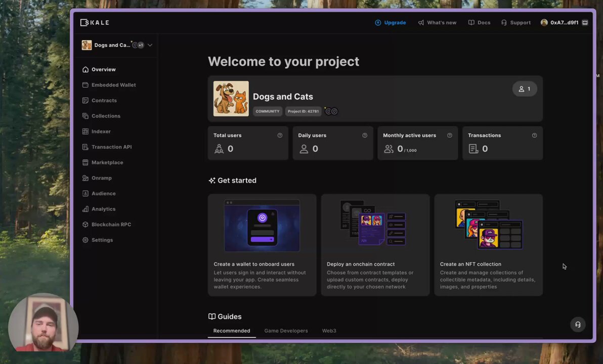Open Embedded Wallet in sidebar

click(x=109, y=85)
